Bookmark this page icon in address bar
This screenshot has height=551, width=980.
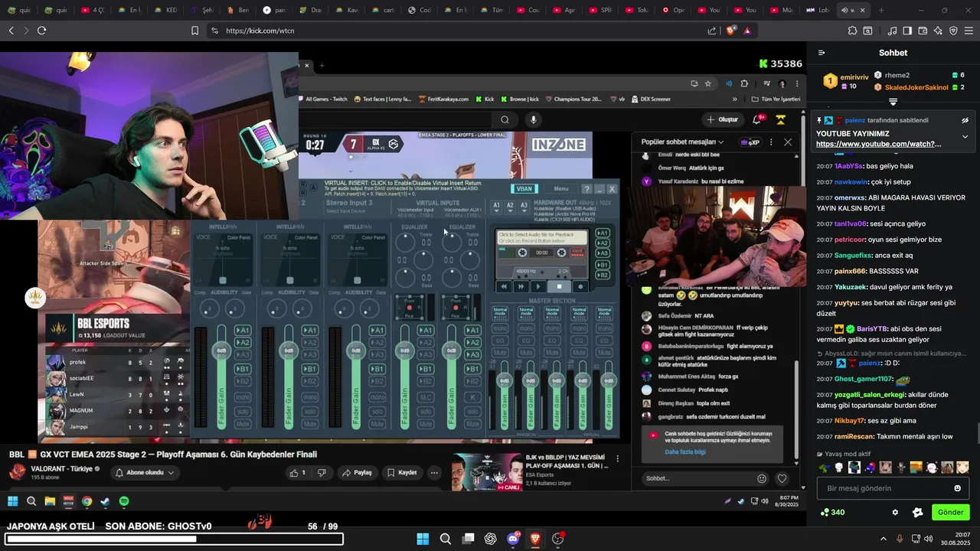[x=194, y=31]
